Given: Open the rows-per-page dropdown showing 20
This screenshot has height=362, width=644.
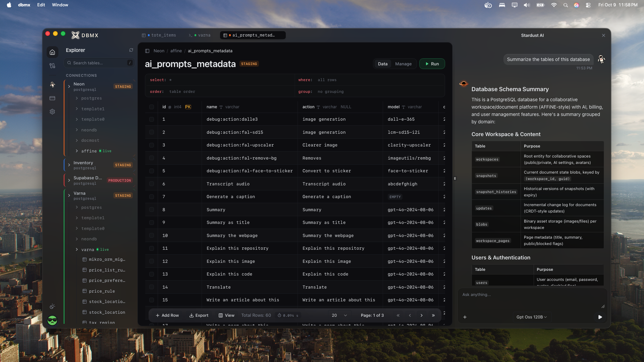Looking at the screenshot, I should [x=339, y=315].
